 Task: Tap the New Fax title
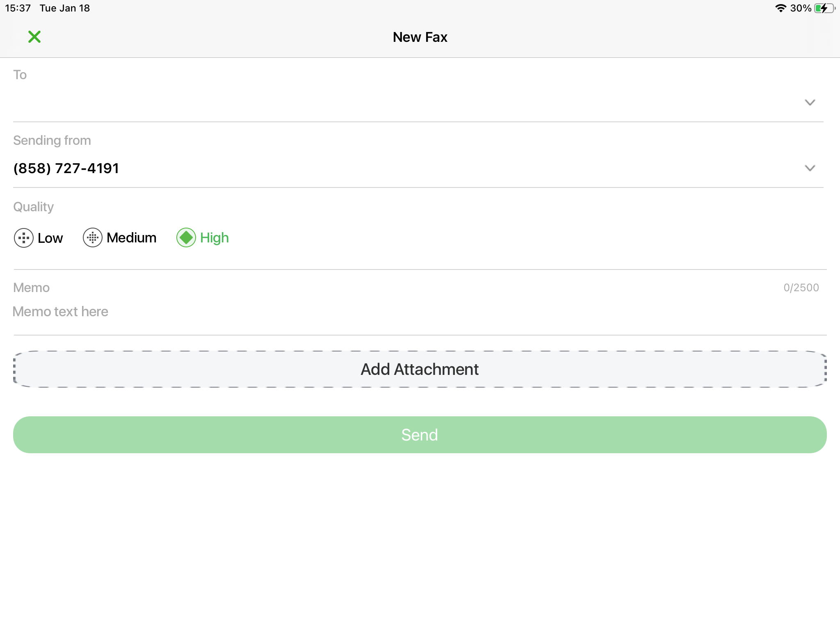pyautogui.click(x=420, y=37)
